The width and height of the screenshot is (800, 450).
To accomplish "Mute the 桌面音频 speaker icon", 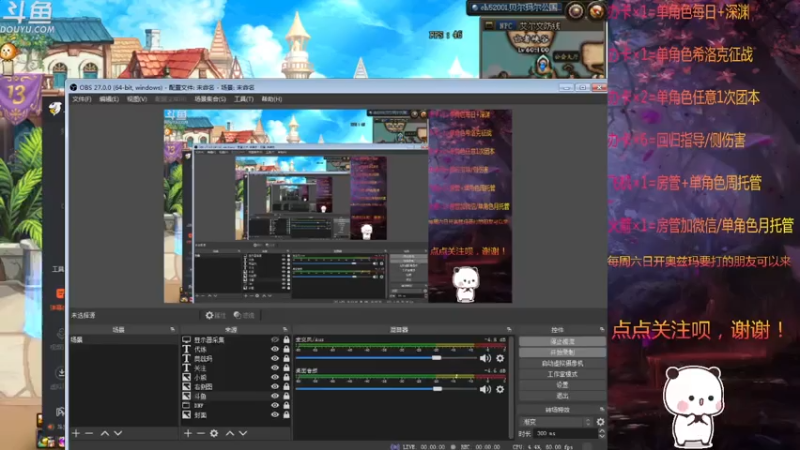I will point(485,389).
